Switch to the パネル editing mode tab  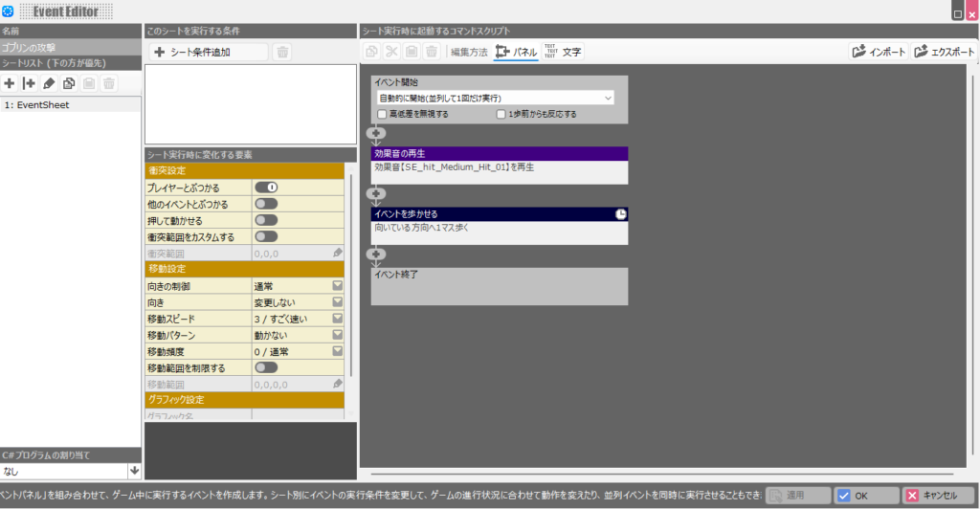click(516, 52)
